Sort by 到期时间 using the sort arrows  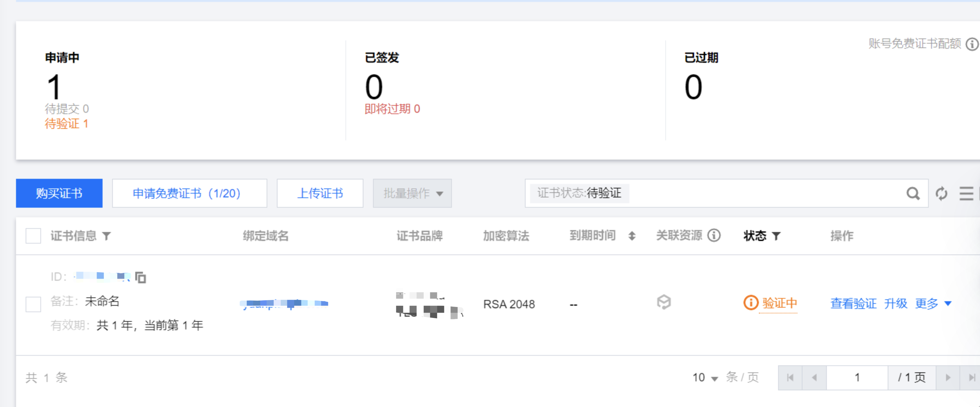pyautogui.click(x=632, y=236)
